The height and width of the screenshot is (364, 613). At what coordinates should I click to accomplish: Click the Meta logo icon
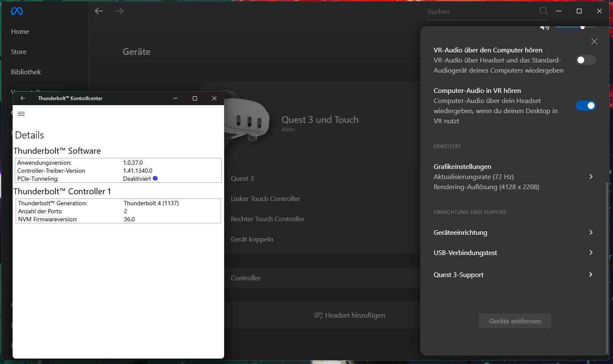point(17,11)
